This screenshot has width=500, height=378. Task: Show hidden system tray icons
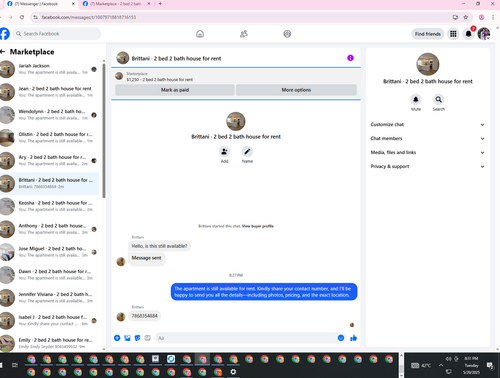pos(441,365)
